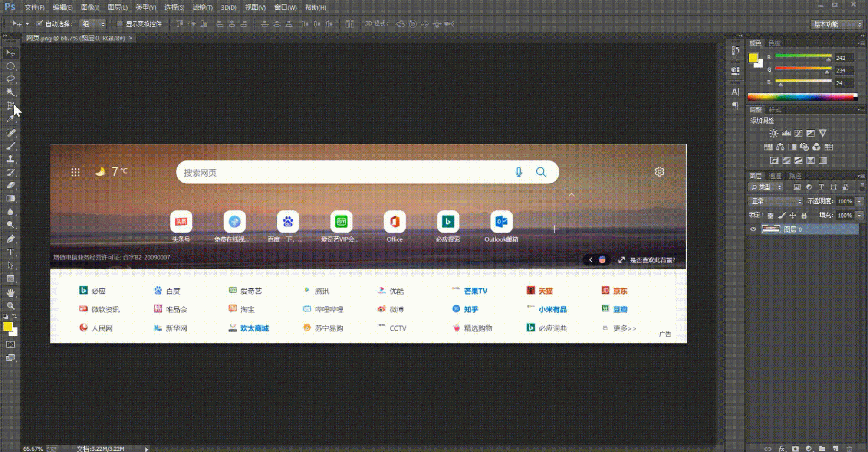868x452 pixels.
Task: Select the Brush tool
Action: click(10, 146)
